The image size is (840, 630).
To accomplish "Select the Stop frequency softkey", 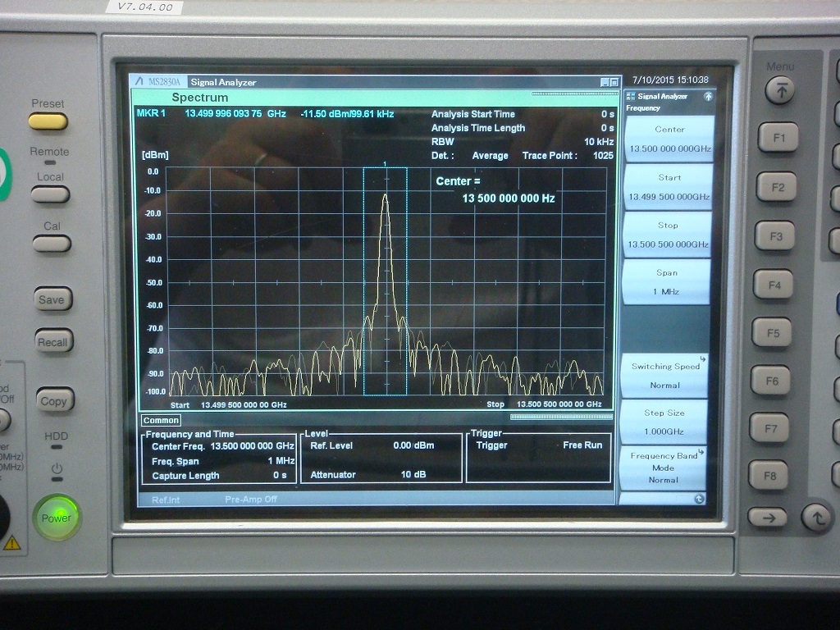I will coord(668,235).
